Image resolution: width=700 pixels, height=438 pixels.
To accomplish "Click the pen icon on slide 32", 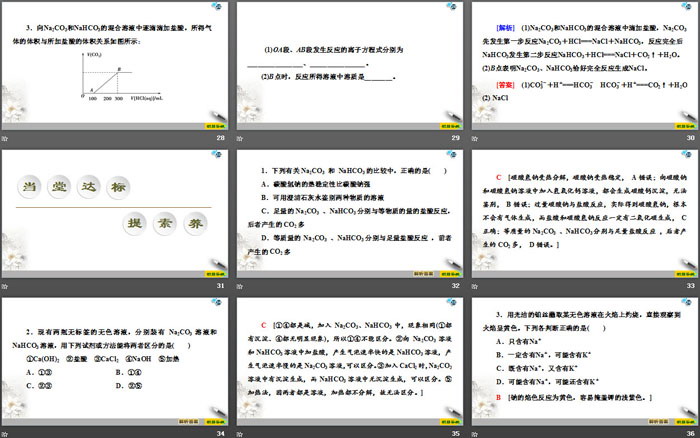I will pos(453,263).
